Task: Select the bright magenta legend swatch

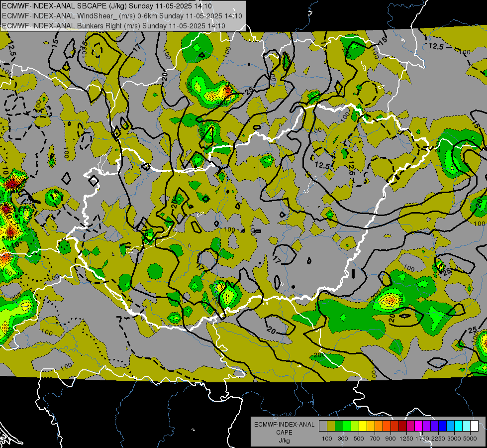Action: [419, 426]
